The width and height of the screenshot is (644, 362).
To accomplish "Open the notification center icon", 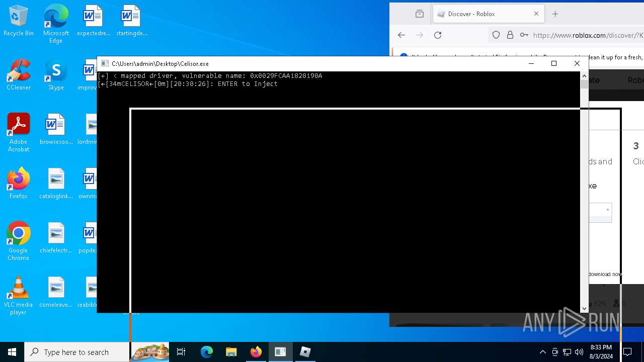I will click(627, 352).
